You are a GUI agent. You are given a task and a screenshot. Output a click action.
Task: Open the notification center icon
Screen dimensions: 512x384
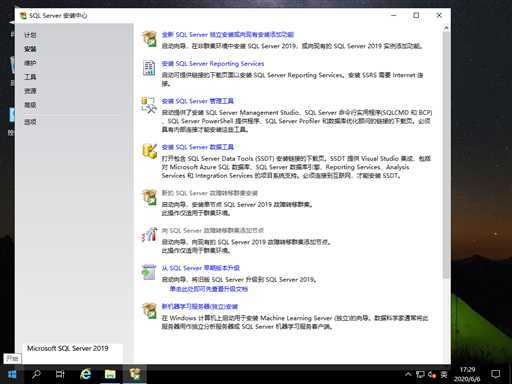coord(496,374)
